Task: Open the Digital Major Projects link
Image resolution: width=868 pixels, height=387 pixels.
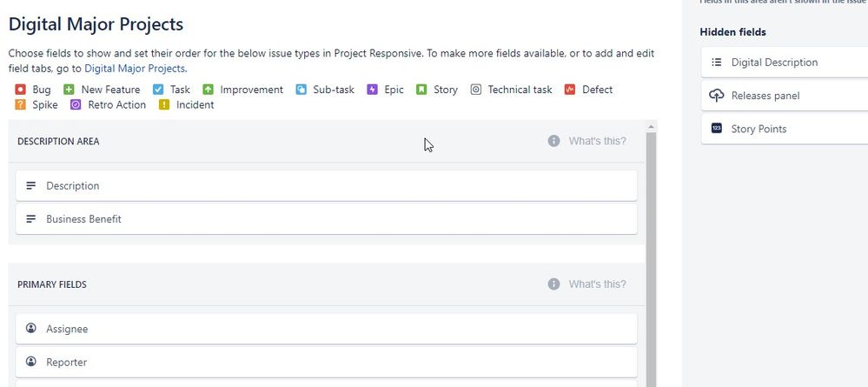Action: point(135,69)
